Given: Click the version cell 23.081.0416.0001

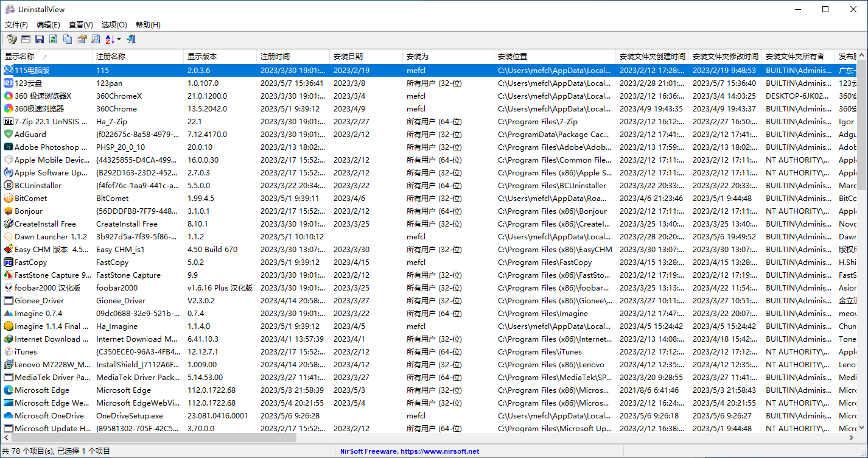Looking at the screenshot, I should (217, 415).
